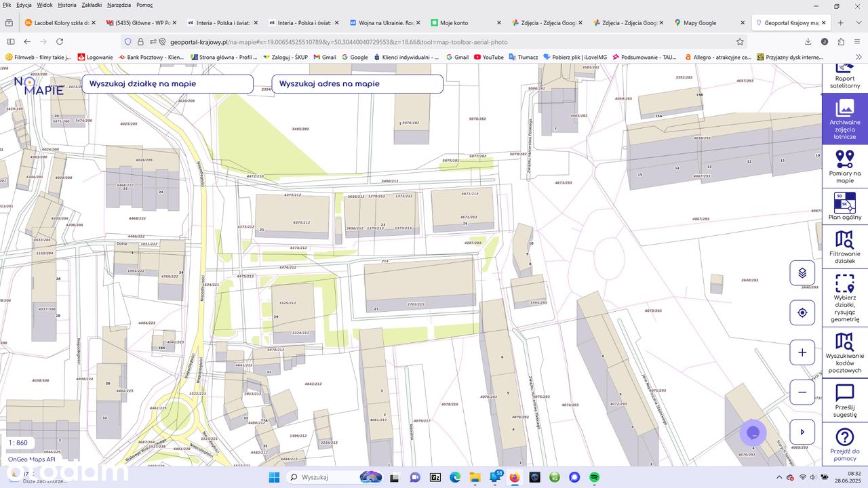Open Spotify from the taskbar
The image size is (868, 488).
[x=594, y=477]
